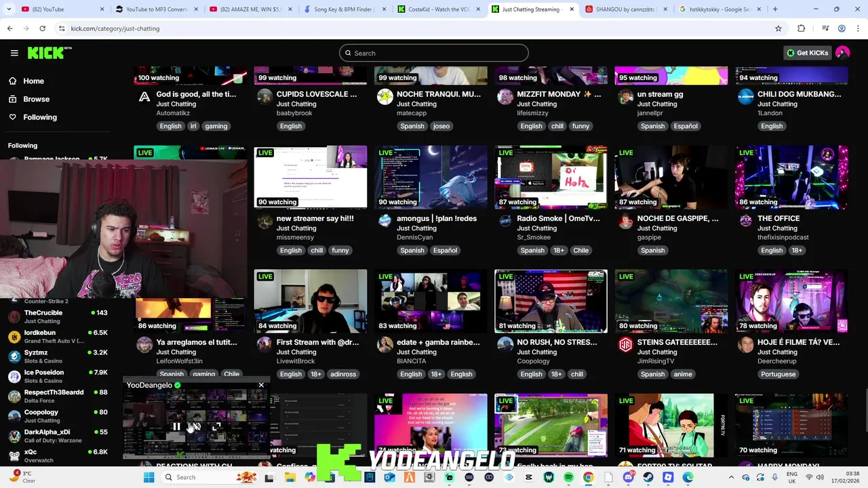868x488 pixels.
Task: Open the Chrome three-dot menu
Action: click(x=857, y=28)
